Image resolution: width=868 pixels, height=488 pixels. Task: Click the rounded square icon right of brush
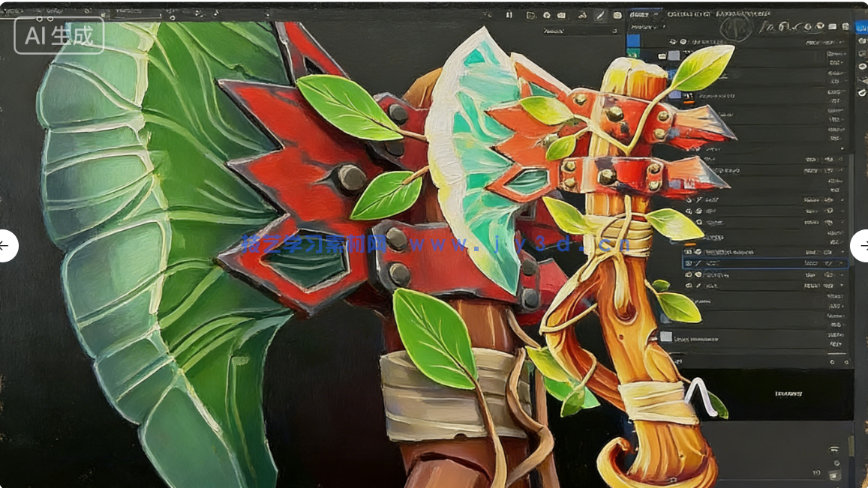pos(617,15)
